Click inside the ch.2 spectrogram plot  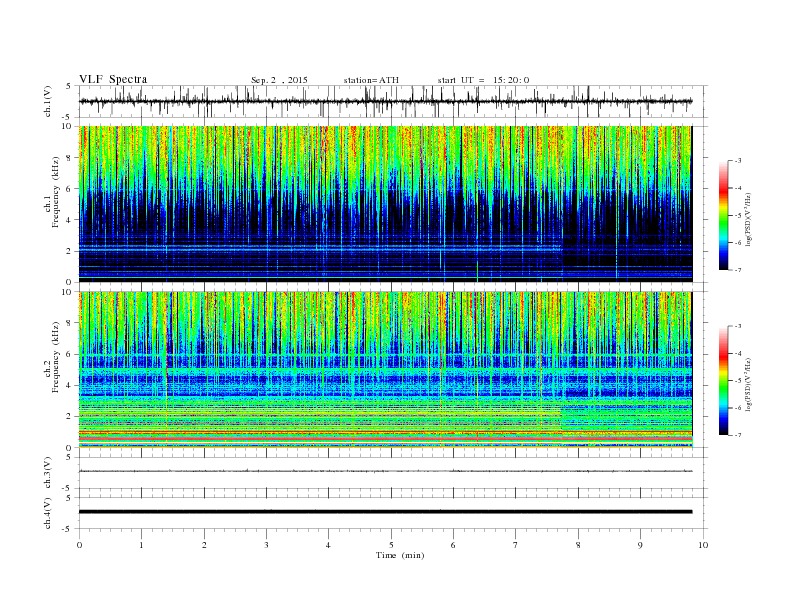pyautogui.click(x=385, y=369)
